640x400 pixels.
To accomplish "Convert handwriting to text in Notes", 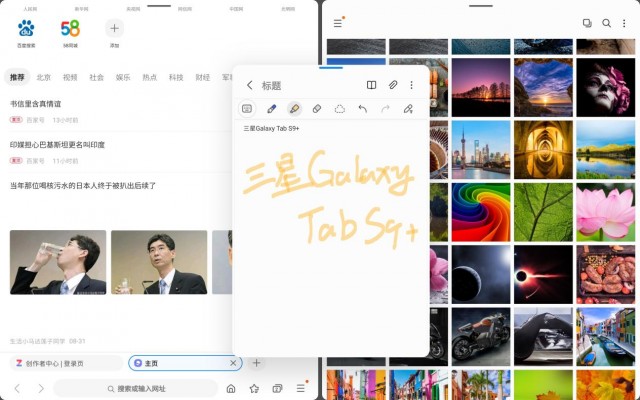I will [x=408, y=109].
